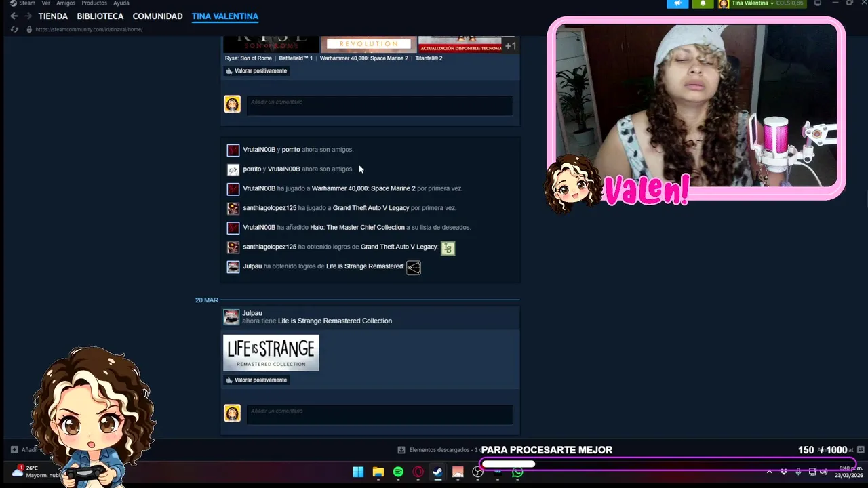Image resolution: width=868 pixels, height=488 pixels.
Task: Click the avatar beside the top comment field
Action: (x=233, y=104)
